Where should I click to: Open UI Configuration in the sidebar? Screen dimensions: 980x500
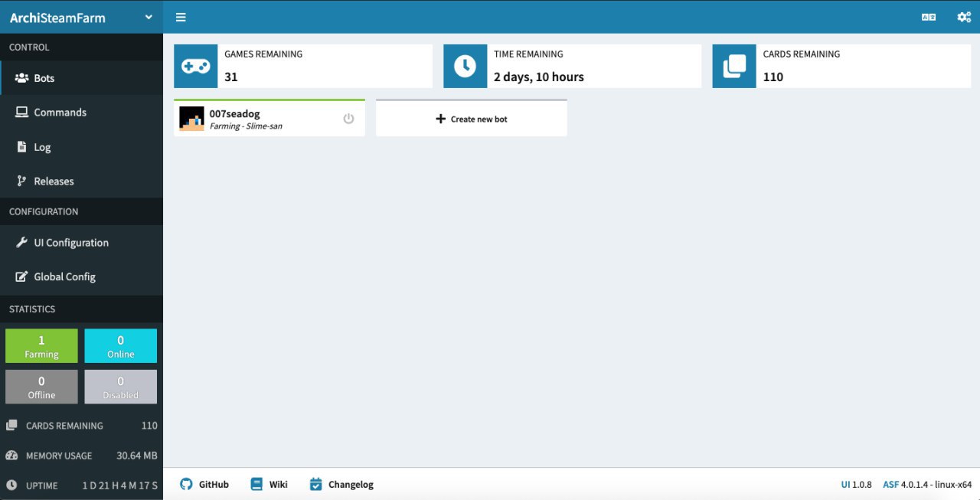click(81, 243)
